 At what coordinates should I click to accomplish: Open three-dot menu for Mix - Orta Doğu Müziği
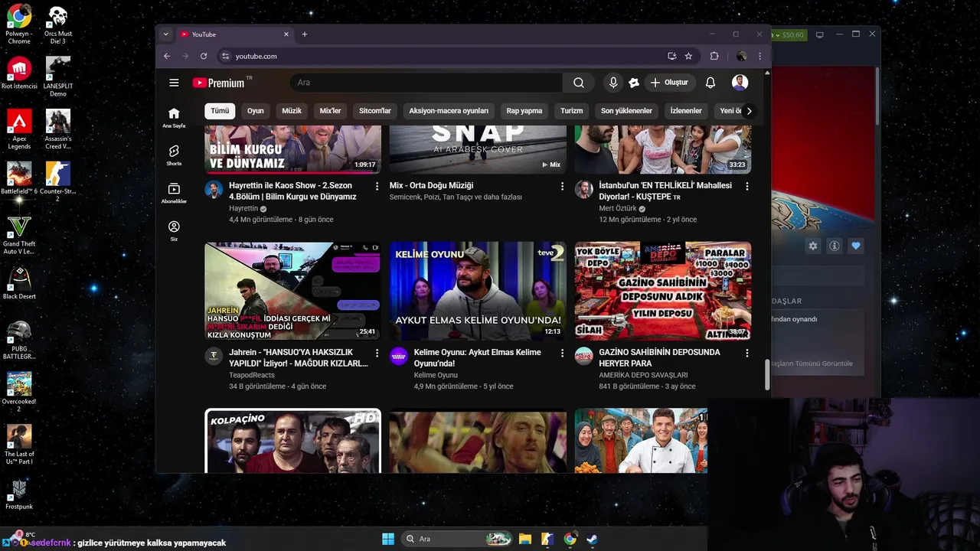point(562,186)
